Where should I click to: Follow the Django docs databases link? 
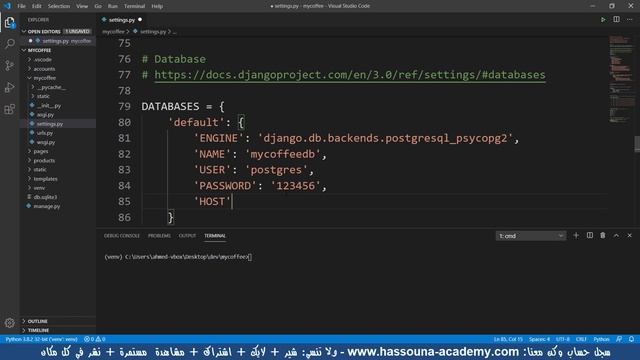(x=350, y=75)
